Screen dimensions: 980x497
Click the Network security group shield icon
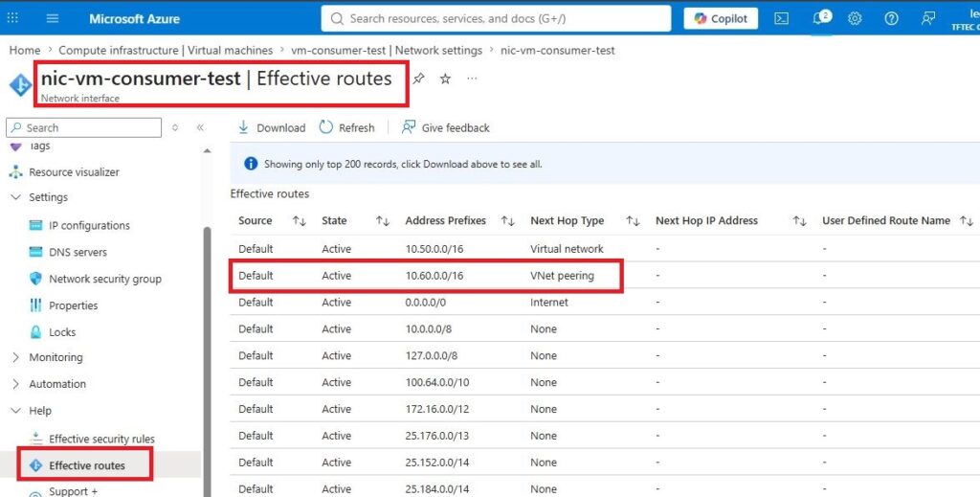click(35, 279)
